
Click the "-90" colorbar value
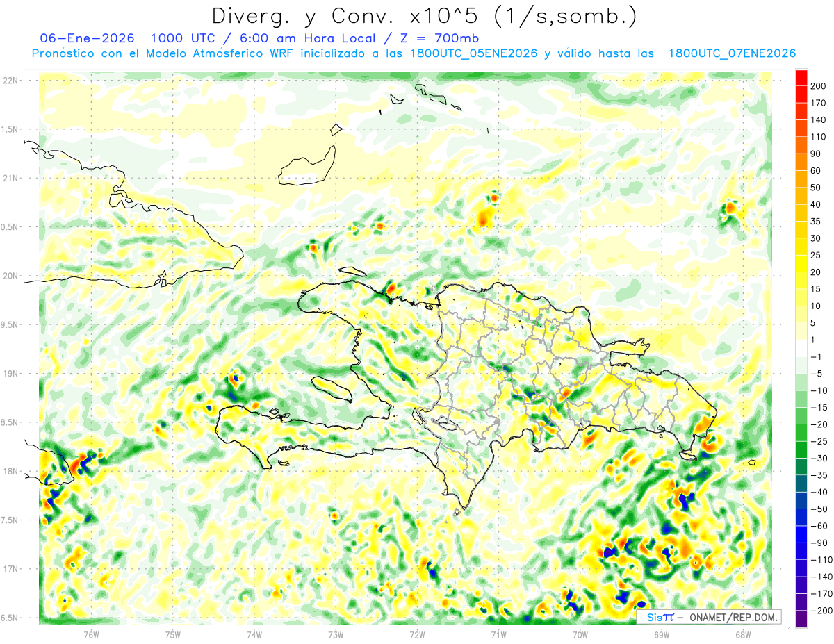[819, 543]
